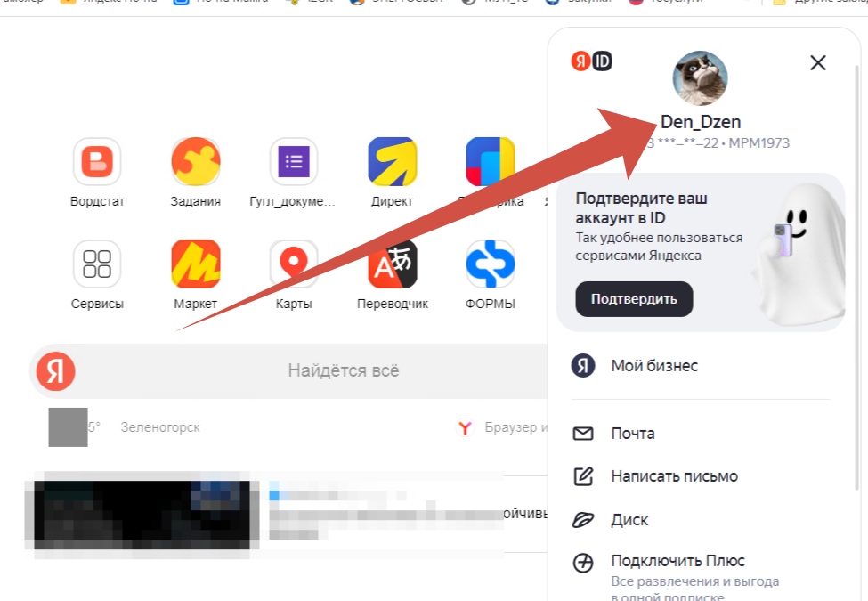
Task: Close the Яндекс ID account panel
Action: (x=817, y=62)
